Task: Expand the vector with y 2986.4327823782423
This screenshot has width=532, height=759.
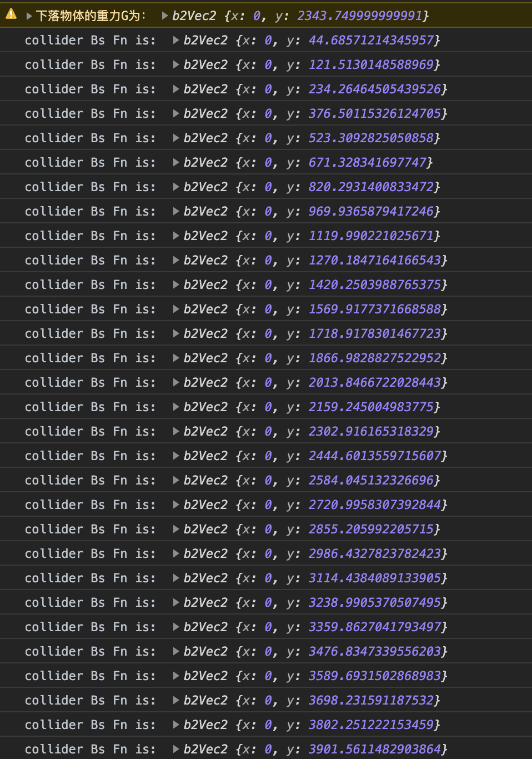Action: point(176,553)
